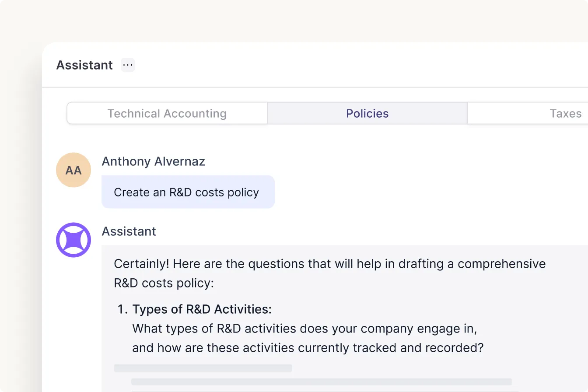Screen dimensions: 588x392
Task: Click the long loading placeholder bar
Action: point(321,381)
